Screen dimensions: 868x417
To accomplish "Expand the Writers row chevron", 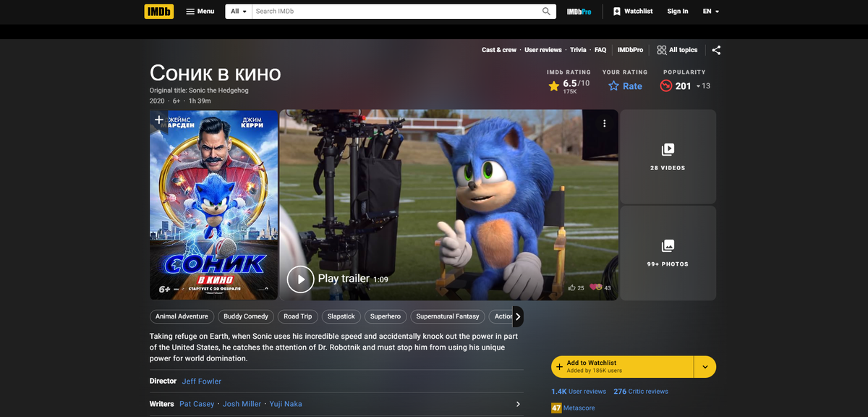I will tap(518, 404).
